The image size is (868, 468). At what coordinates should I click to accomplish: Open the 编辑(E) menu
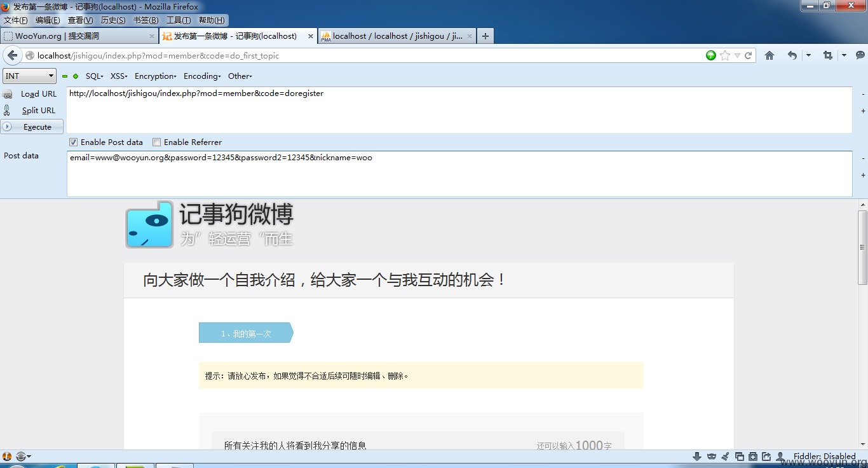tap(48, 20)
